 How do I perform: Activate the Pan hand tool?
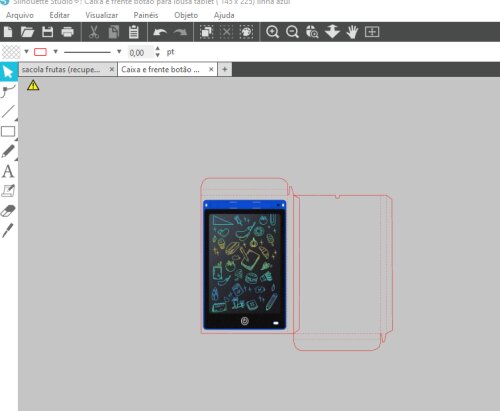click(352, 32)
